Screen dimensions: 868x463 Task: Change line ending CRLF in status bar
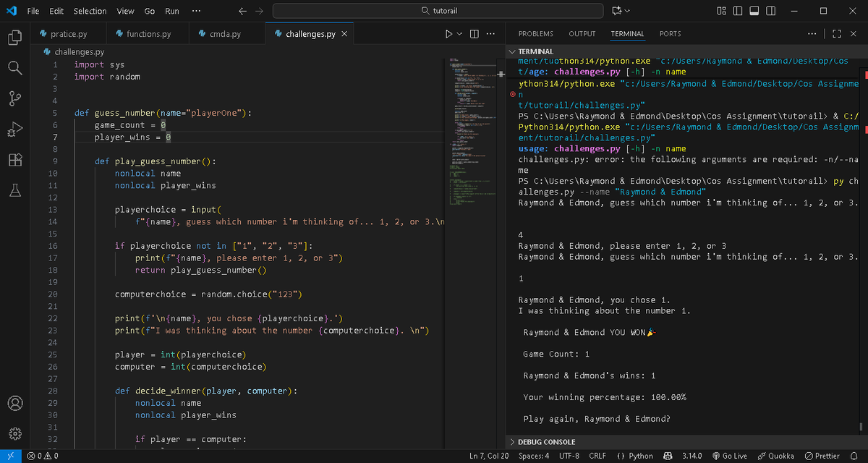(597, 456)
